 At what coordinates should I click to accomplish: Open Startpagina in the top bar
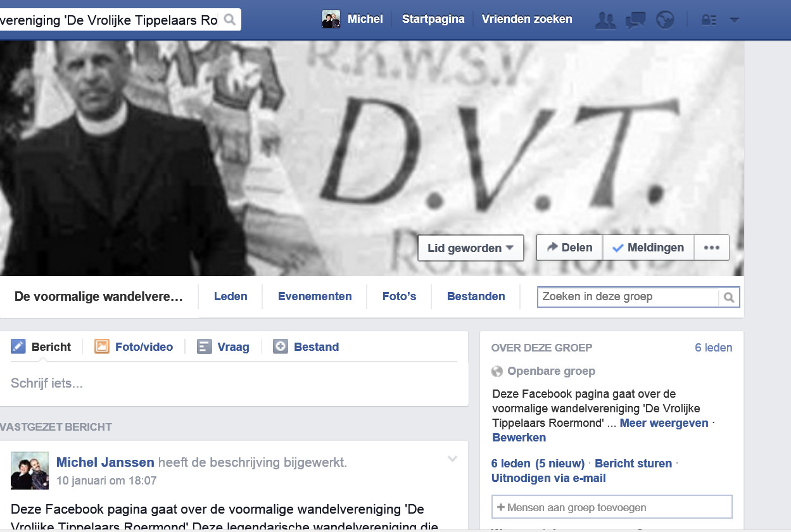click(433, 19)
